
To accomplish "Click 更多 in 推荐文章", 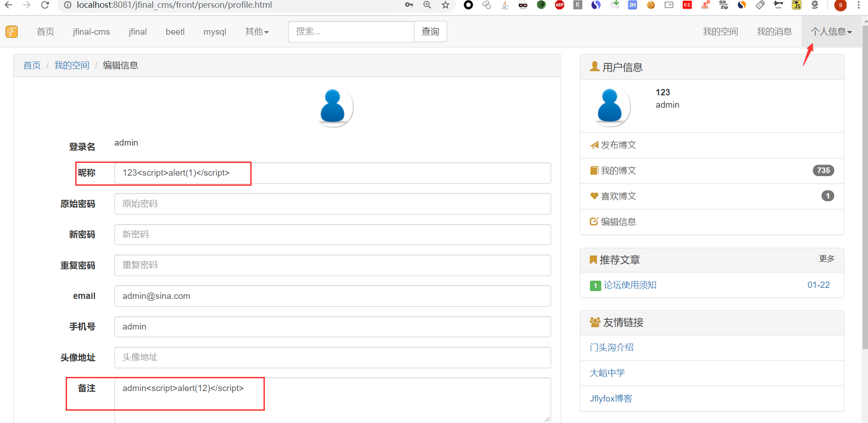I will click(827, 259).
